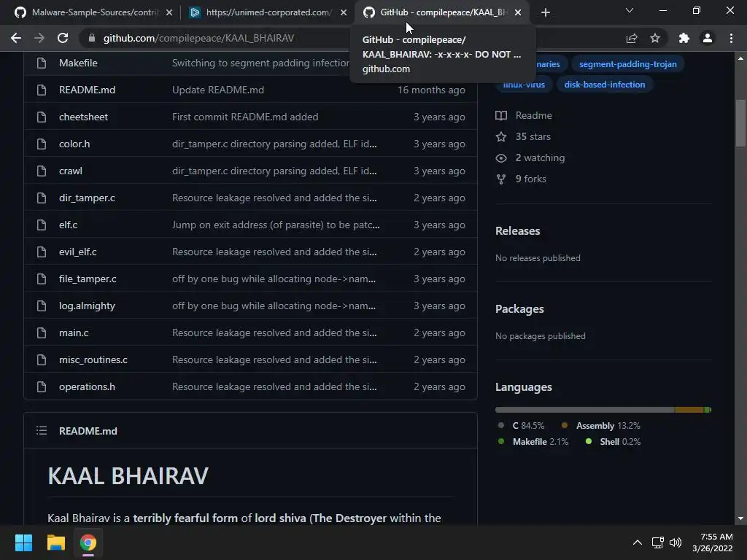The height and width of the screenshot is (560, 747).
Task: Click the segment-padding-trojan topic tag
Action: click(x=628, y=64)
